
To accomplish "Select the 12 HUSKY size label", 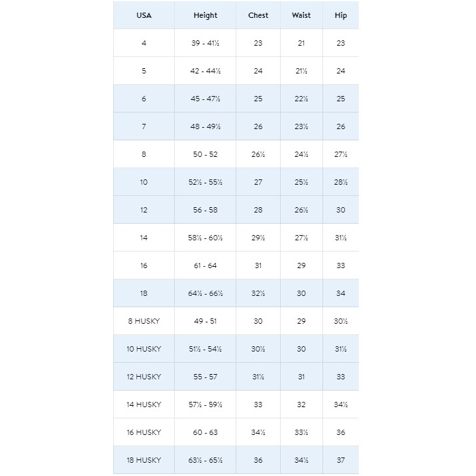I will [x=144, y=377].
